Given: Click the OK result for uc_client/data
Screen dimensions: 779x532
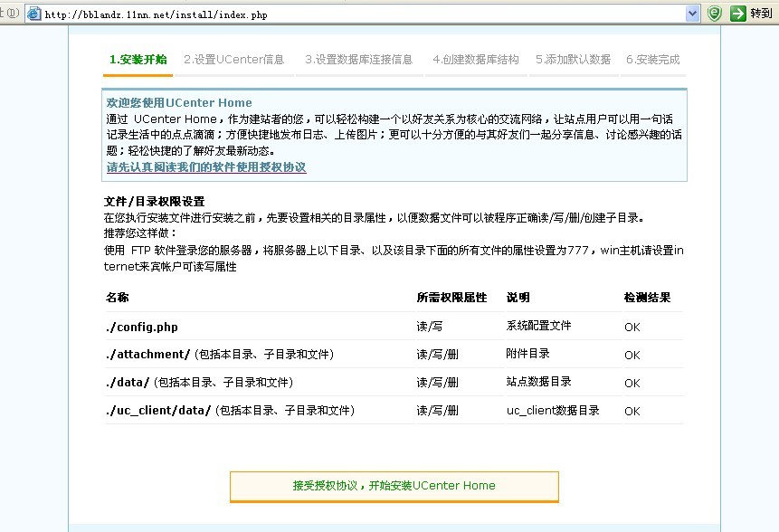Looking at the screenshot, I should (632, 412).
